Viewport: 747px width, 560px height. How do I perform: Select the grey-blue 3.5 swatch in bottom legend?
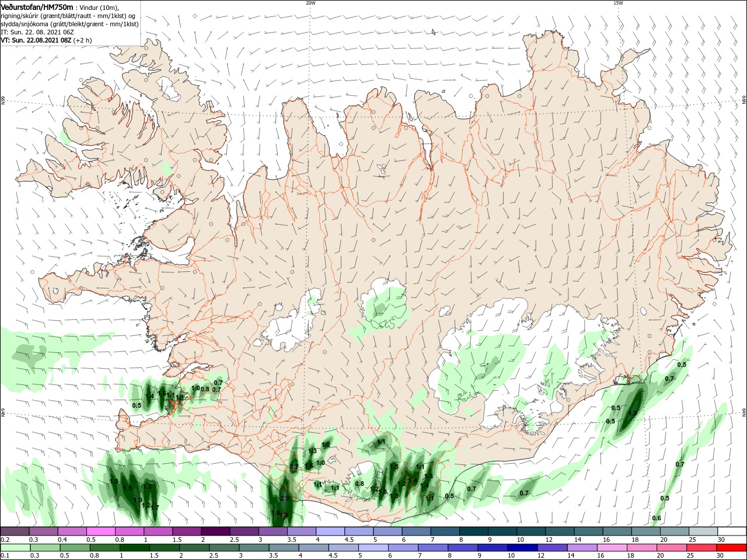[283, 548]
